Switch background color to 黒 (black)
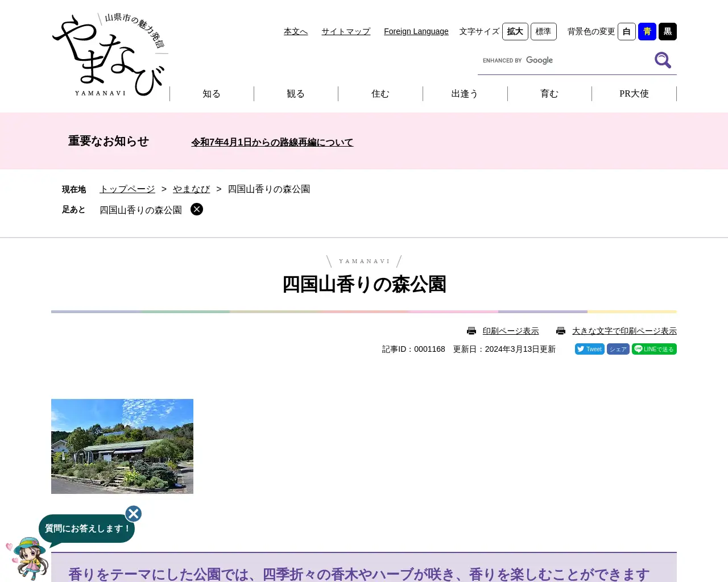 coord(667,31)
